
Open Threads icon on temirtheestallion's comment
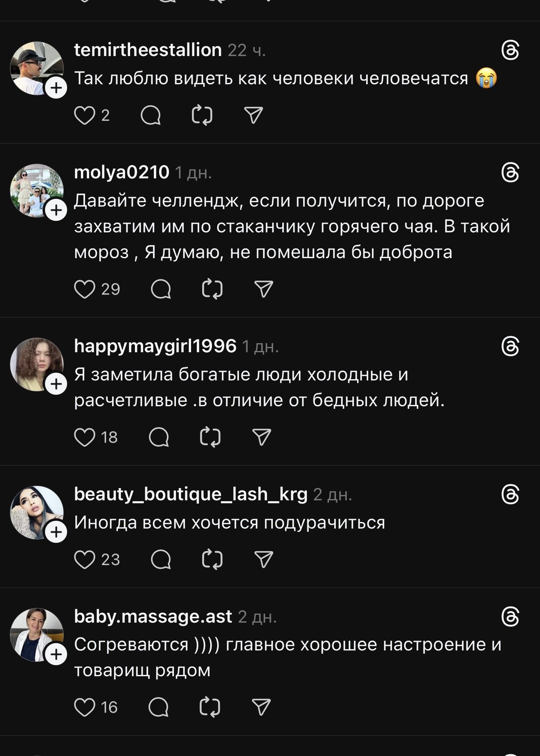[510, 51]
